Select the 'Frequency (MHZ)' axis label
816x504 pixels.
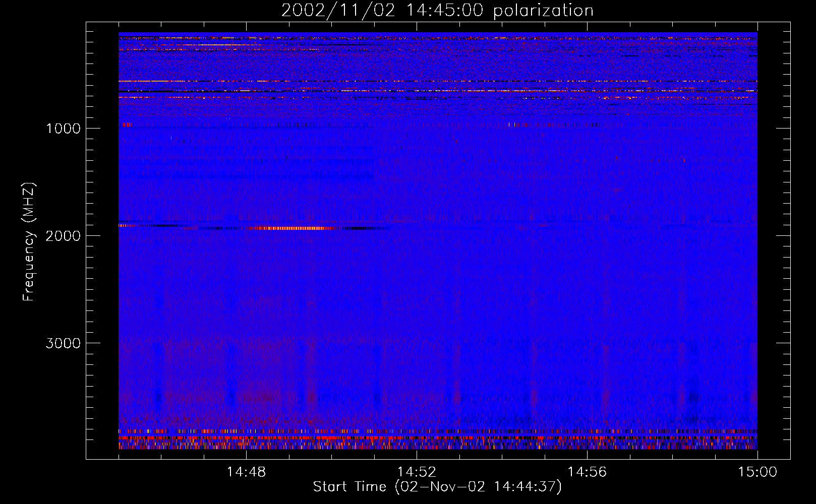(29, 242)
